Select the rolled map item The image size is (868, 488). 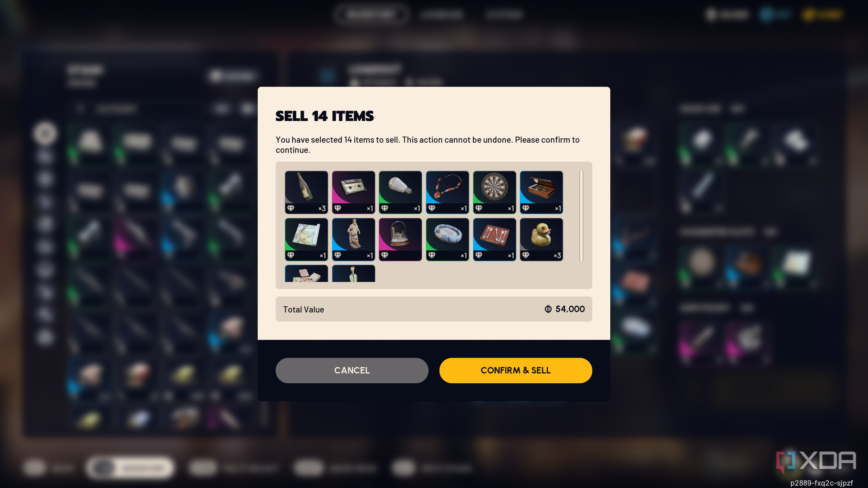(x=306, y=239)
